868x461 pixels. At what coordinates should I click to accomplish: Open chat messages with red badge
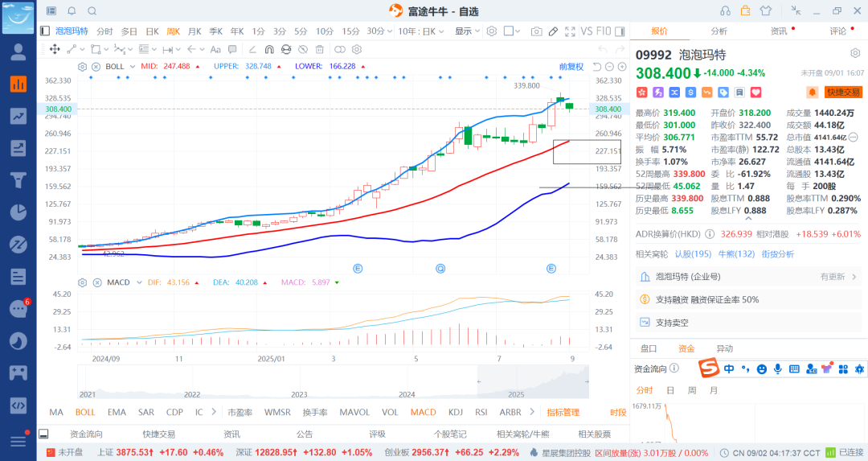(19, 308)
